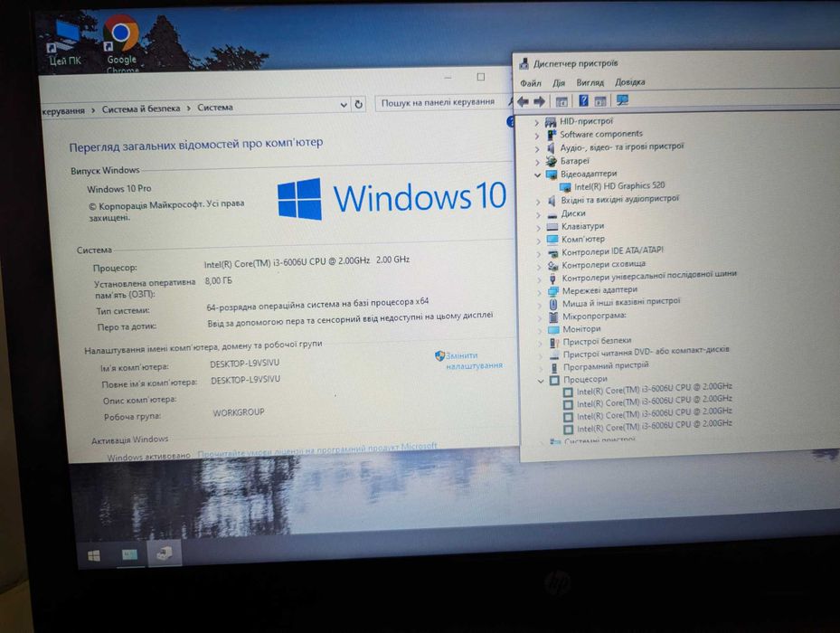Image resolution: width=840 pixels, height=633 pixels.
Task: Click the 'керування' breadcrumb segment
Action: 63,110
